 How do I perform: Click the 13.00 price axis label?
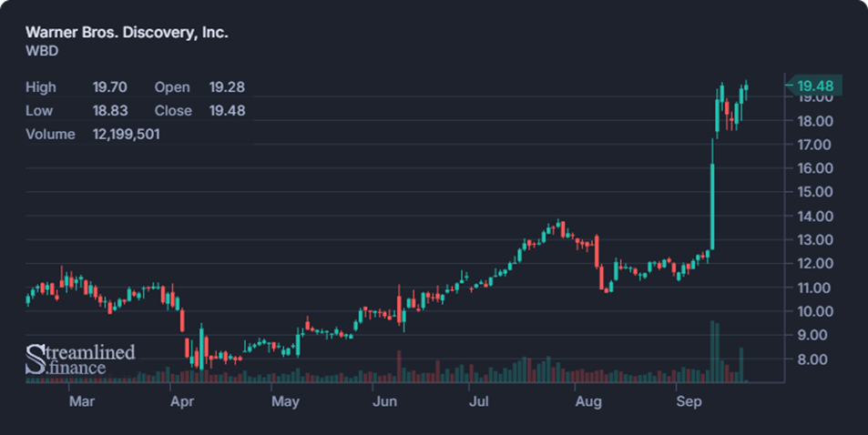pos(815,239)
